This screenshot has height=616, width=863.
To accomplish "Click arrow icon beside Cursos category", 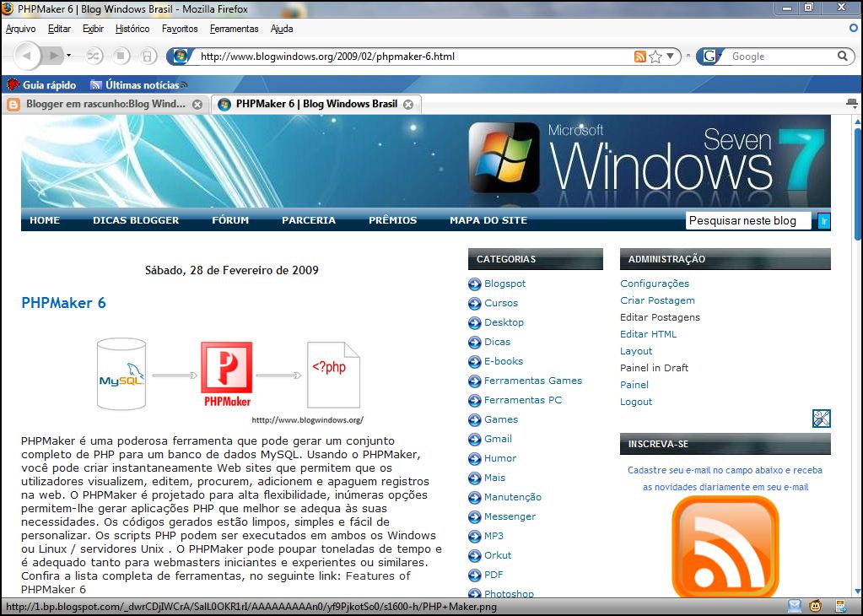I will click(474, 303).
